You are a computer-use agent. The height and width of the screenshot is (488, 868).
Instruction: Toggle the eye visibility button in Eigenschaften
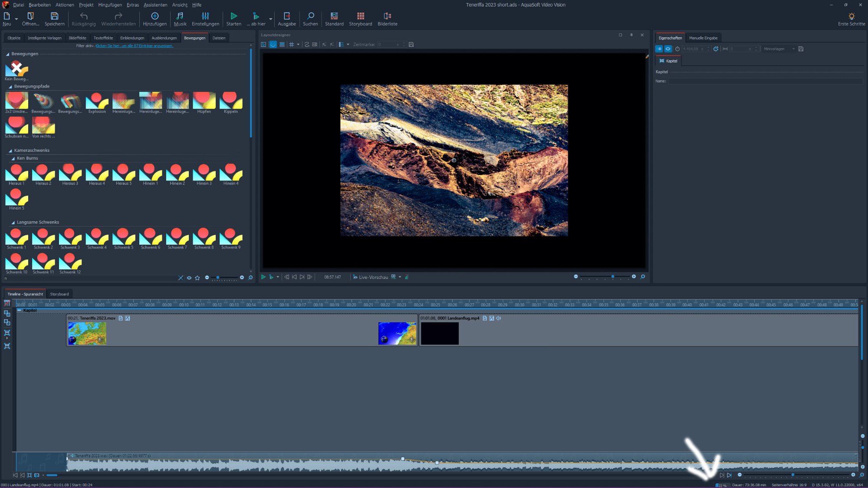[x=668, y=49]
